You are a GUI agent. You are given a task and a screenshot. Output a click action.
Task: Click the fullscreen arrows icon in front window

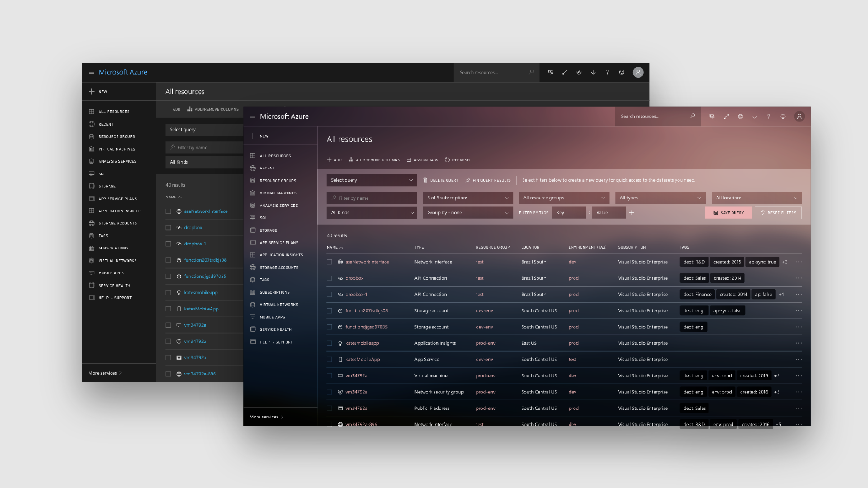(x=726, y=116)
